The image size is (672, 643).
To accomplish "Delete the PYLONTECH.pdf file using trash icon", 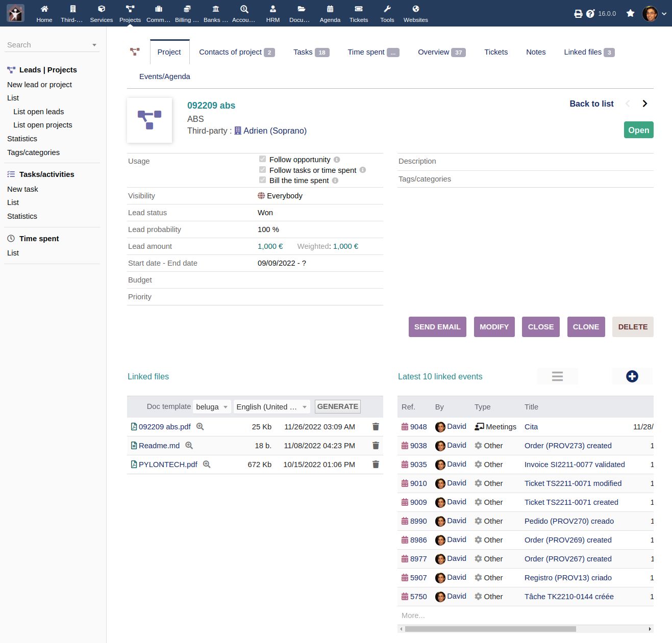I will coord(376,465).
